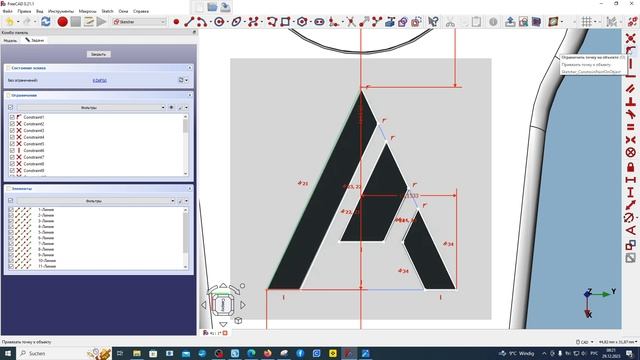The image size is (640, 360).
Task: Open the Sketcher workbench selector dropdown
Action: 139,22
